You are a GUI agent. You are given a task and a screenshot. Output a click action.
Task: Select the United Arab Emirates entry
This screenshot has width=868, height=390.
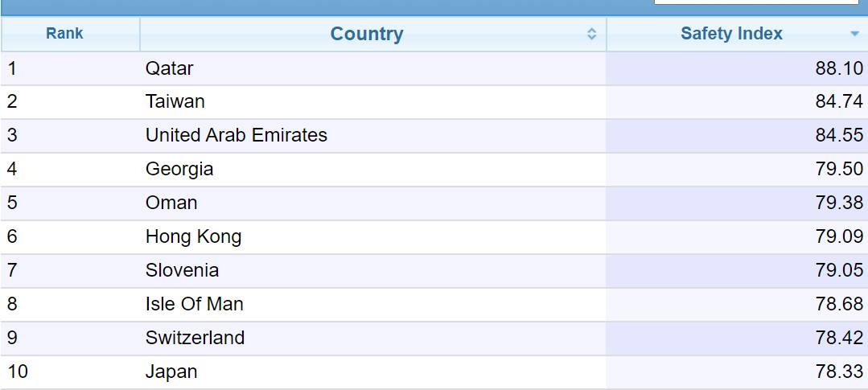[237, 136]
